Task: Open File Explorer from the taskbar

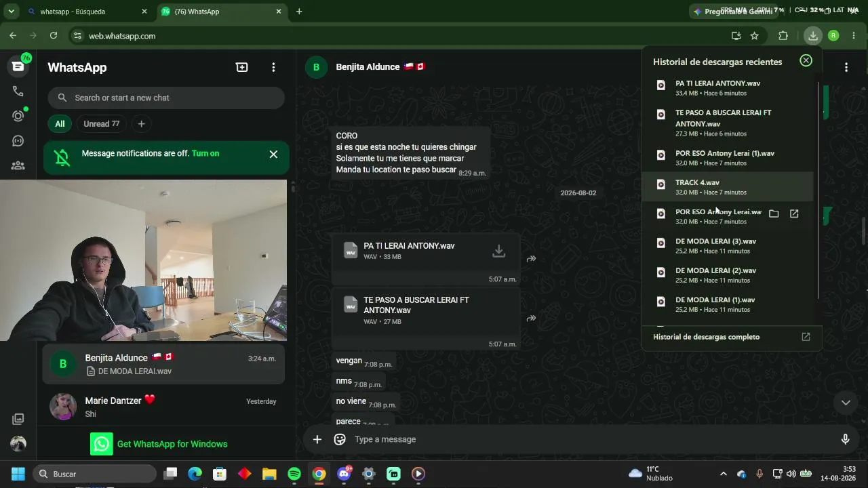Action: click(x=269, y=474)
